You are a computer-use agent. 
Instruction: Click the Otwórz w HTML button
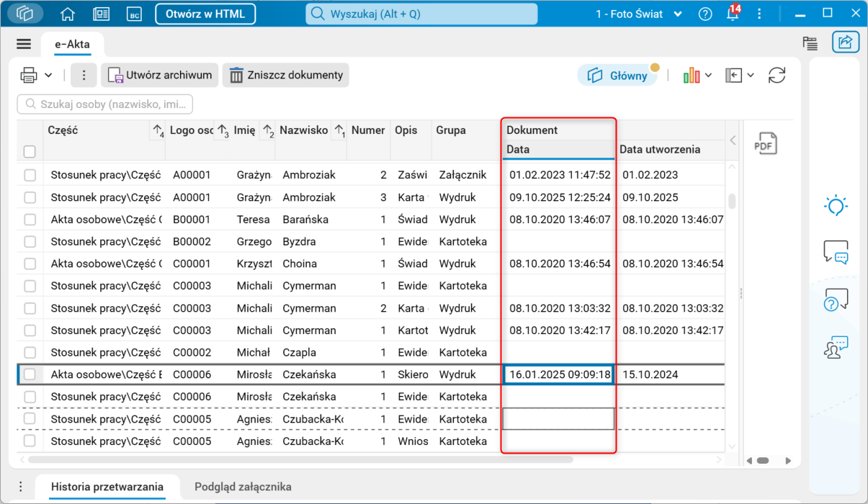pyautogui.click(x=205, y=14)
